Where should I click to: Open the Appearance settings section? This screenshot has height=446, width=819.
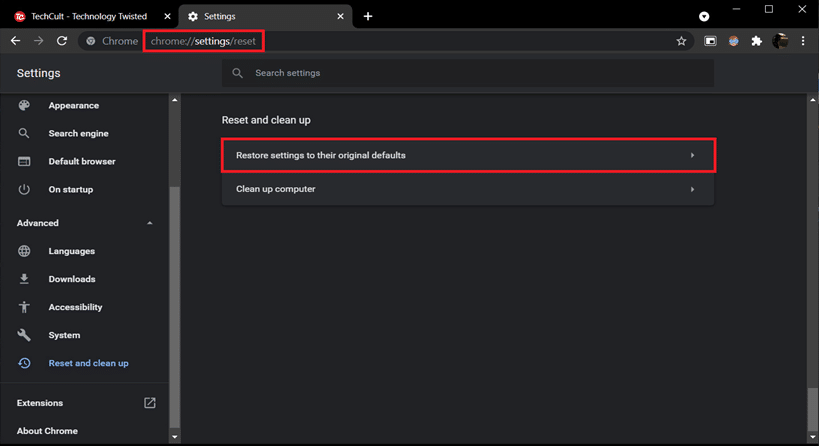(73, 105)
